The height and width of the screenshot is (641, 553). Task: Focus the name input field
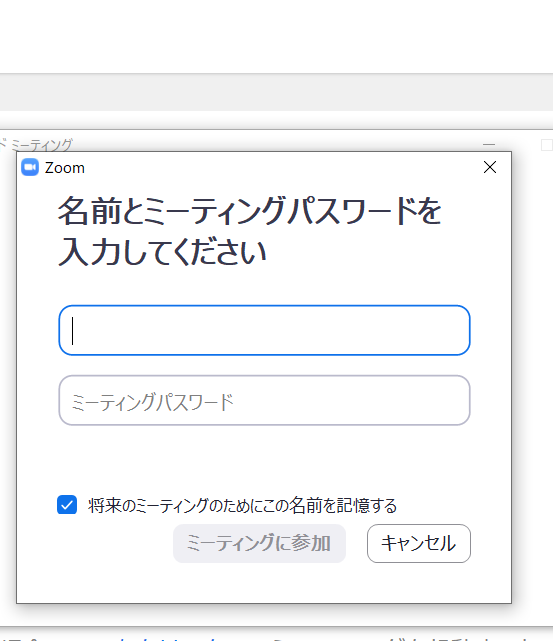click(264, 330)
